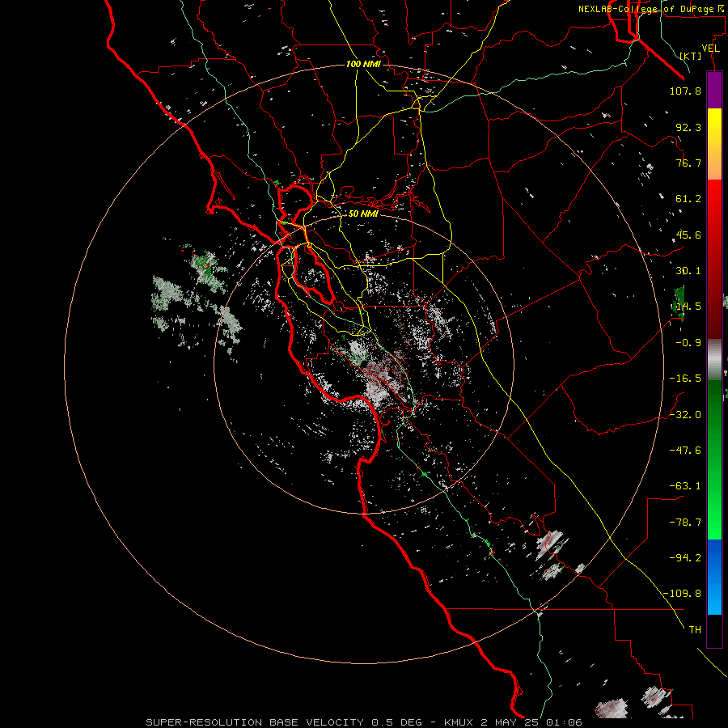Click the -47.6 velocity scale value
Screen dimensions: 728x728
685,451
